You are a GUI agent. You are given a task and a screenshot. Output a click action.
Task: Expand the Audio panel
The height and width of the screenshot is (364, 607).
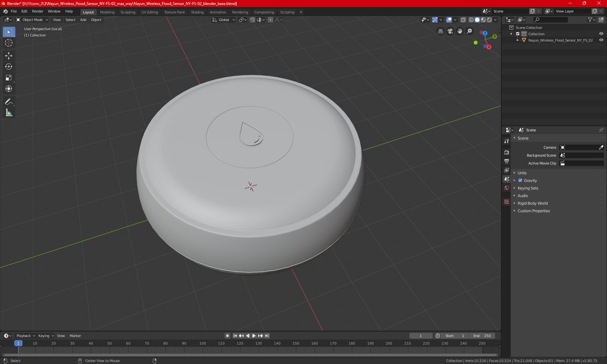point(522,196)
